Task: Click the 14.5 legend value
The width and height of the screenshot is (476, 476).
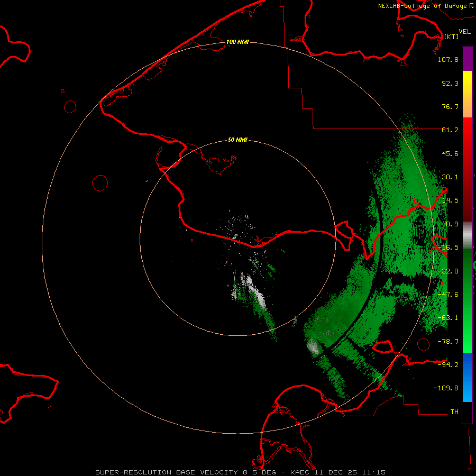Action: (450, 200)
